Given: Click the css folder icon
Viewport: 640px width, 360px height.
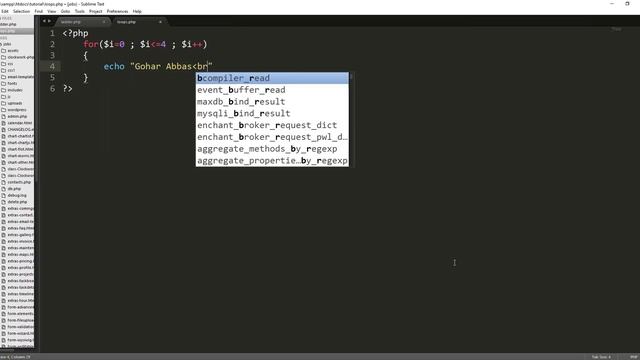Looking at the screenshot, I should 4,64.
